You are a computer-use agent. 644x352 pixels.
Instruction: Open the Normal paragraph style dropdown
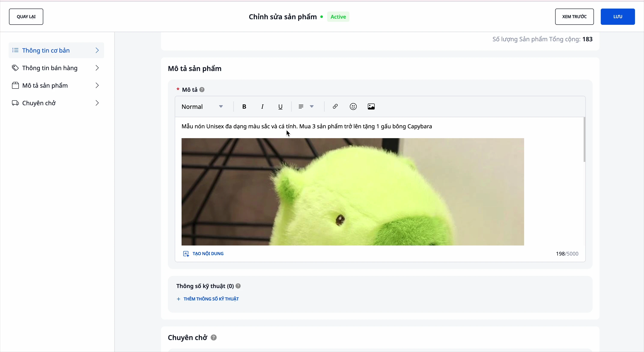pos(203,106)
